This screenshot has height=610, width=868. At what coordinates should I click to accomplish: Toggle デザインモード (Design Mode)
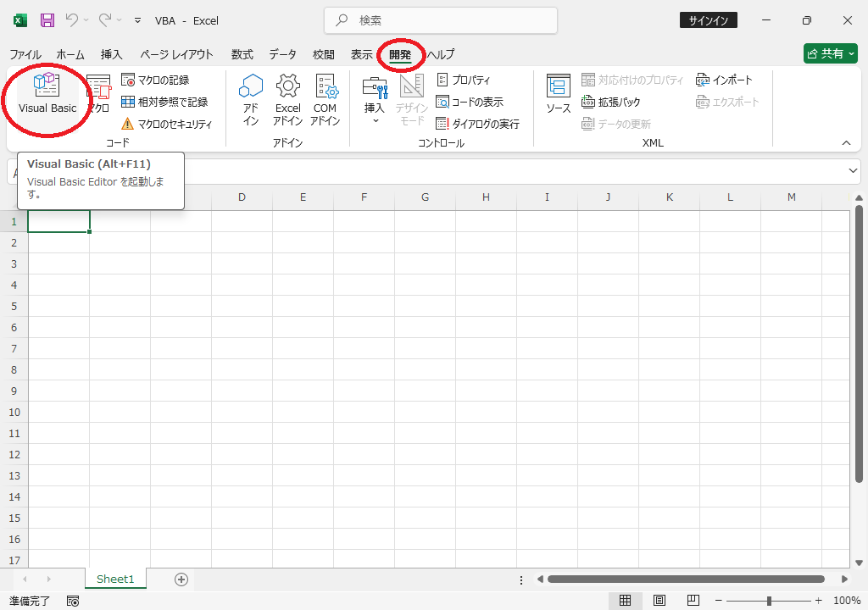[x=412, y=100]
